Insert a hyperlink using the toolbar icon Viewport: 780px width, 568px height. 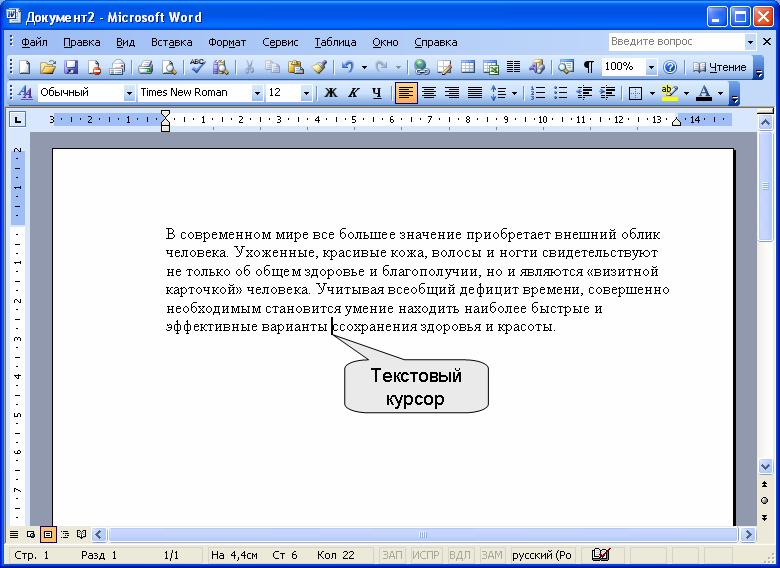421,67
